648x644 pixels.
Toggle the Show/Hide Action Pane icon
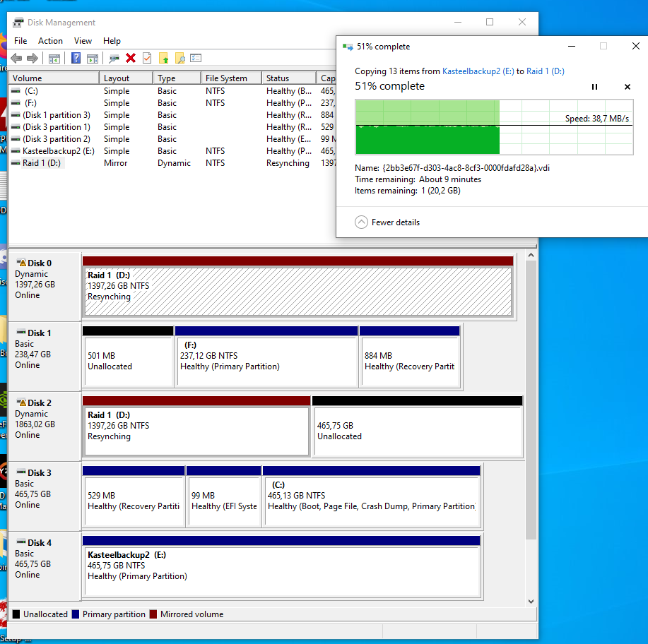point(92,59)
